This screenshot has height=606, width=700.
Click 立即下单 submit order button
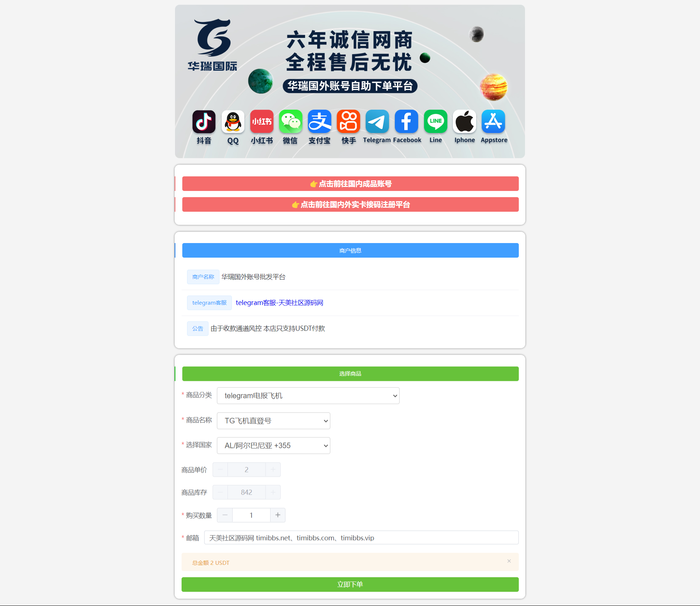pos(350,584)
